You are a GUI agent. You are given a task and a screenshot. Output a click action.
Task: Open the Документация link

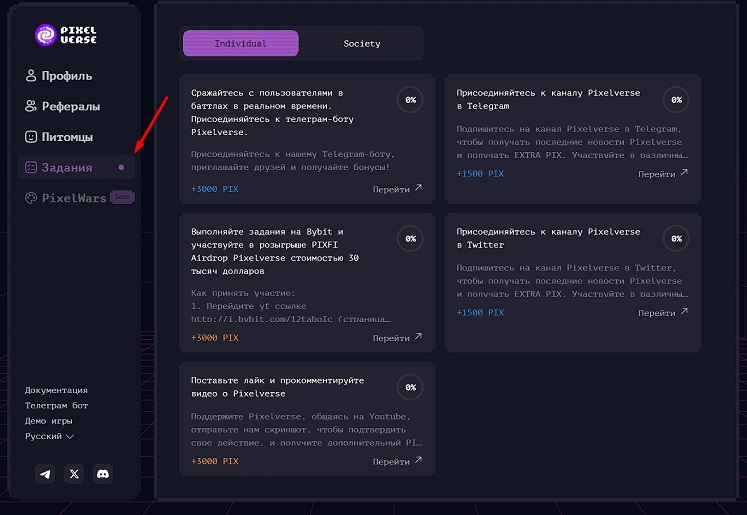[56, 390]
